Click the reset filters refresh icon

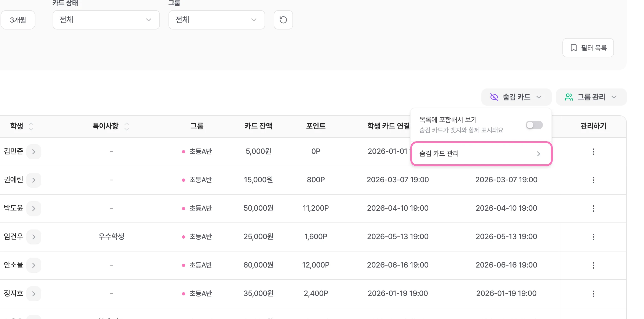point(283,20)
